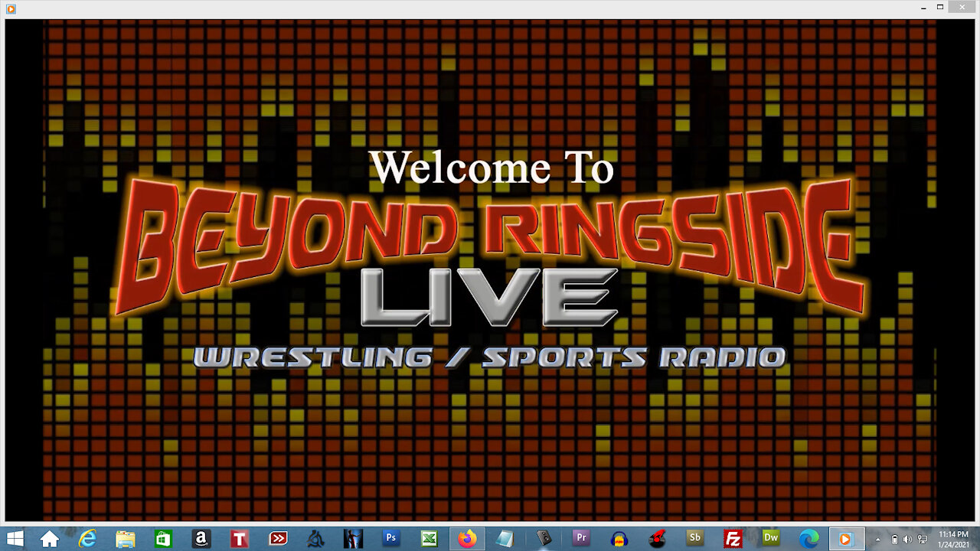Launch FileZilla from the taskbar

[733, 539]
